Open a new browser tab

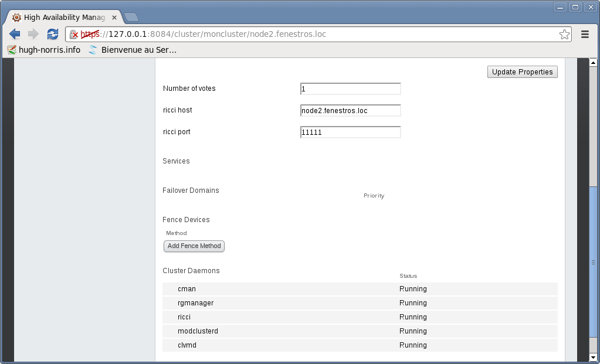click(131, 17)
